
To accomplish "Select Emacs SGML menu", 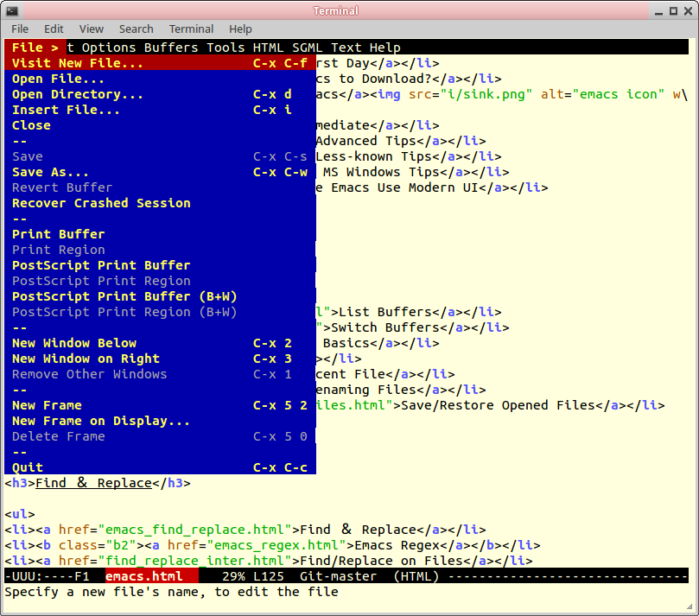I will (x=307, y=48).
